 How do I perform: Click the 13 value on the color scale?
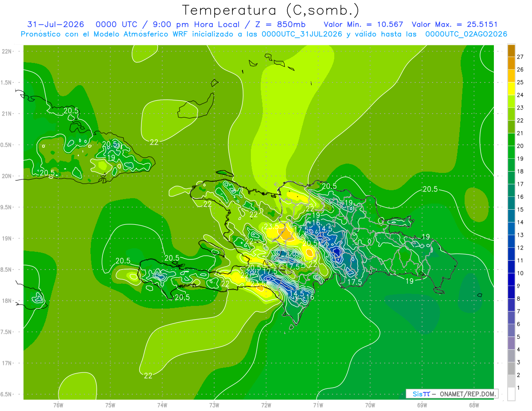pos(520,235)
